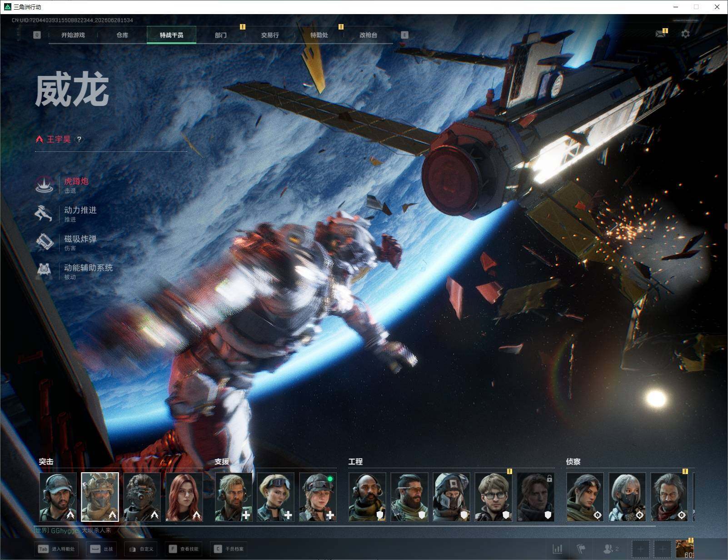
Task: Click the E next-tab key icon
Action: [404, 35]
